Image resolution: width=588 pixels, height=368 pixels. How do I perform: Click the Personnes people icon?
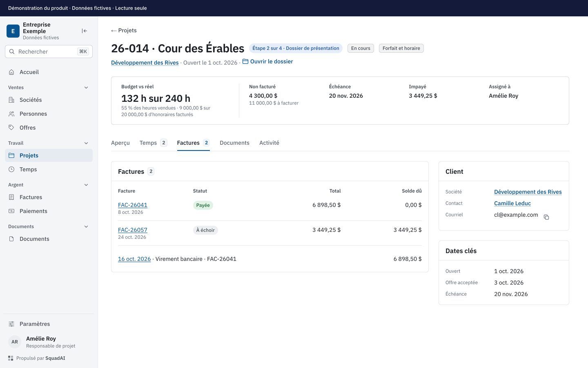point(11,114)
